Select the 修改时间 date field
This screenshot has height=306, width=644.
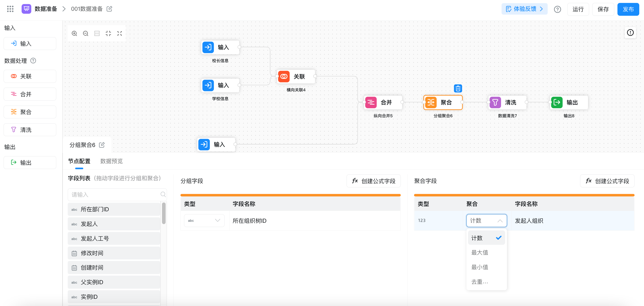pyautogui.click(x=114, y=253)
